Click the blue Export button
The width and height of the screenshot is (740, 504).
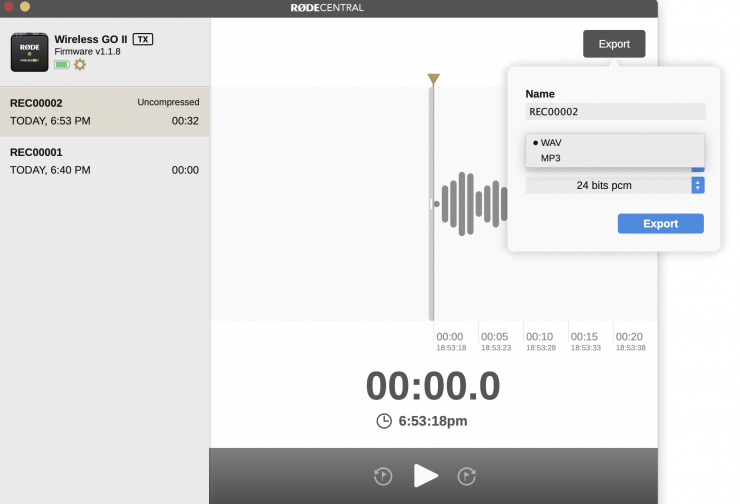[660, 224]
